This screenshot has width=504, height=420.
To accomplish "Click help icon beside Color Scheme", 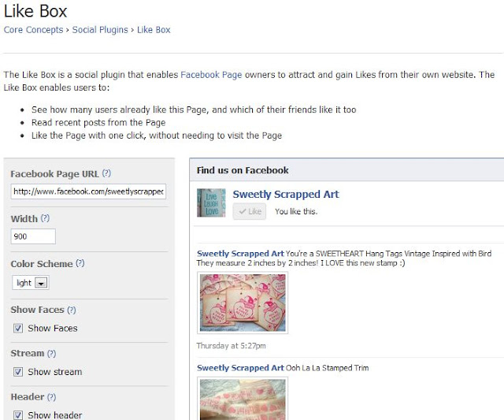I will pos(80,263).
